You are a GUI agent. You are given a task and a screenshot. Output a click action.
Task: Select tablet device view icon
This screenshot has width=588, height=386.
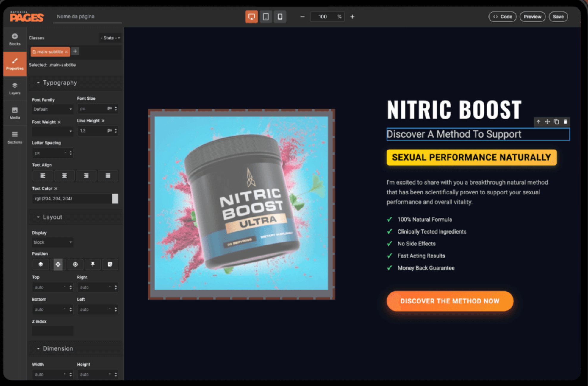click(x=266, y=17)
